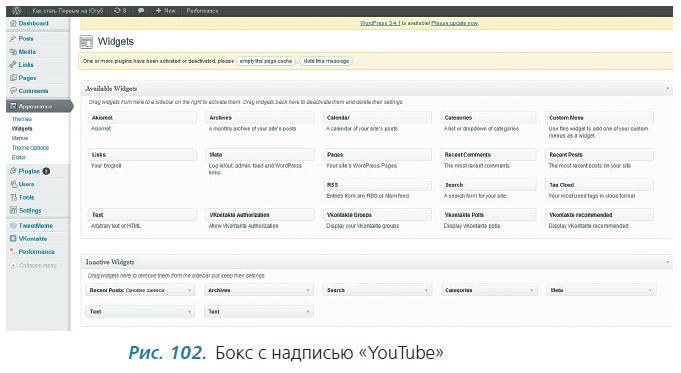681x373 pixels.
Task: Open the Editor submenu item
Action: point(19,157)
